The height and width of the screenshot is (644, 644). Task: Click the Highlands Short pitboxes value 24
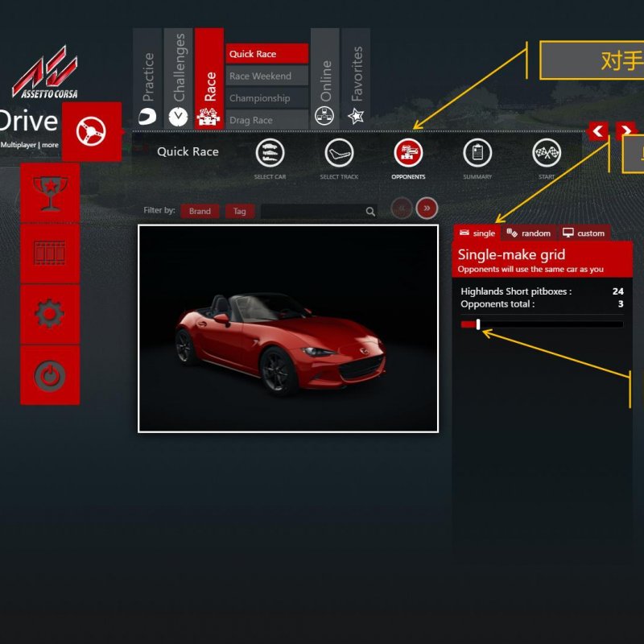point(618,291)
